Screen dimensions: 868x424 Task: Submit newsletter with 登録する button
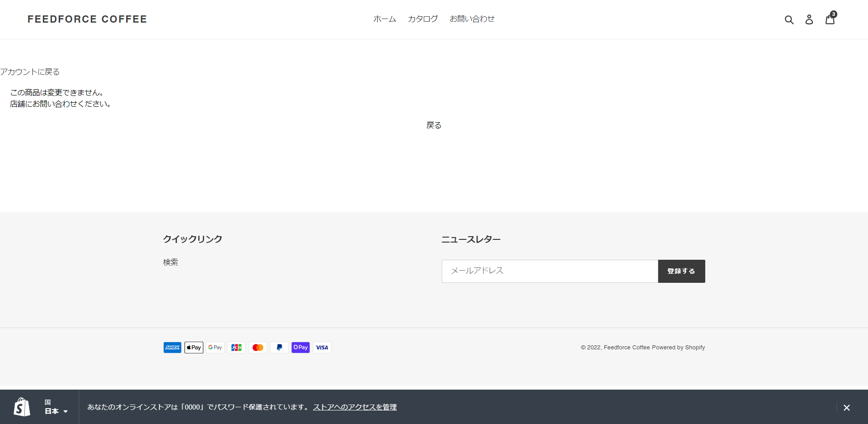coord(681,271)
